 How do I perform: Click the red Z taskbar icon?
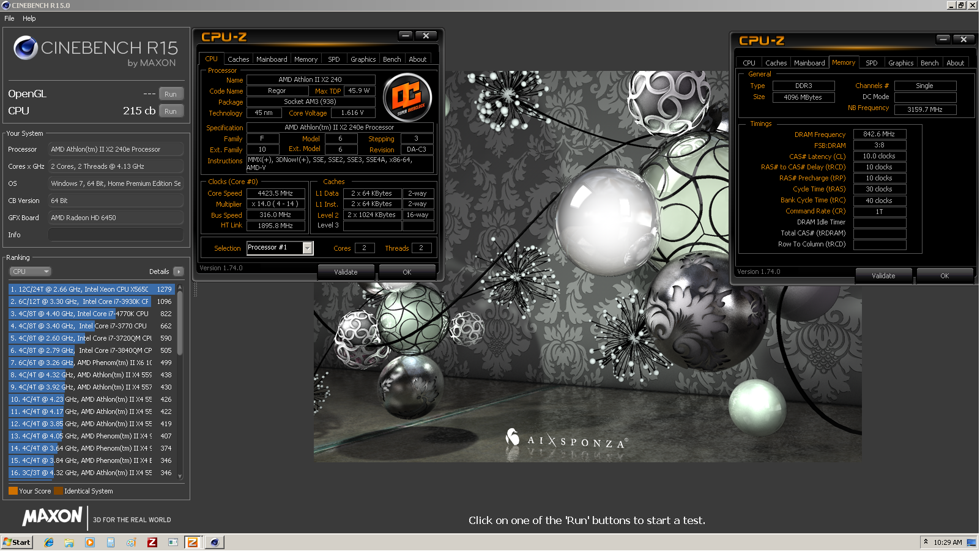(x=152, y=542)
